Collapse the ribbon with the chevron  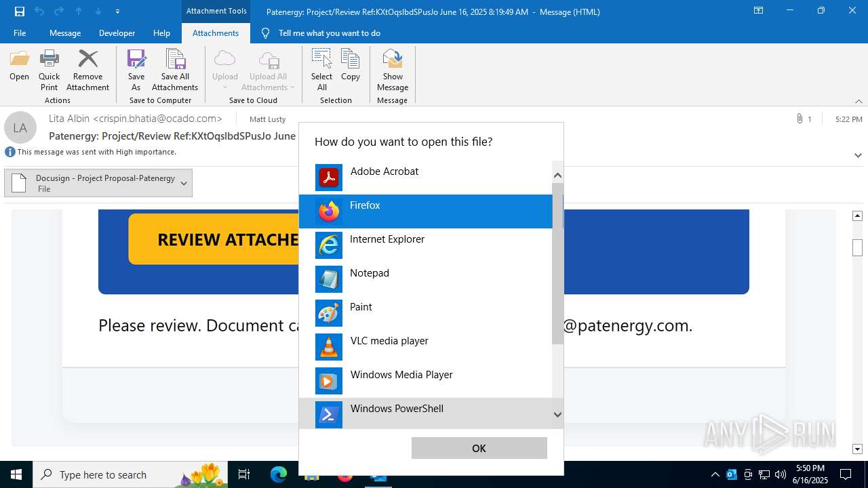click(x=859, y=100)
